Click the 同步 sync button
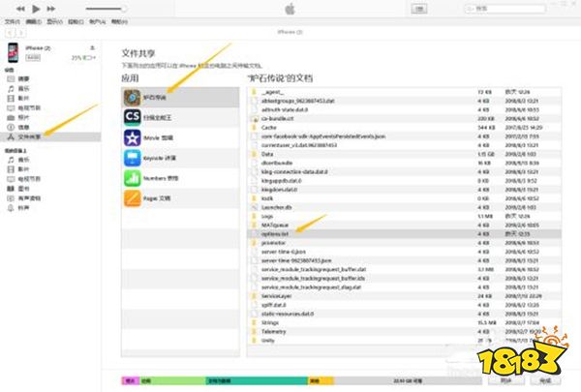The image size is (581, 392). click(506, 380)
